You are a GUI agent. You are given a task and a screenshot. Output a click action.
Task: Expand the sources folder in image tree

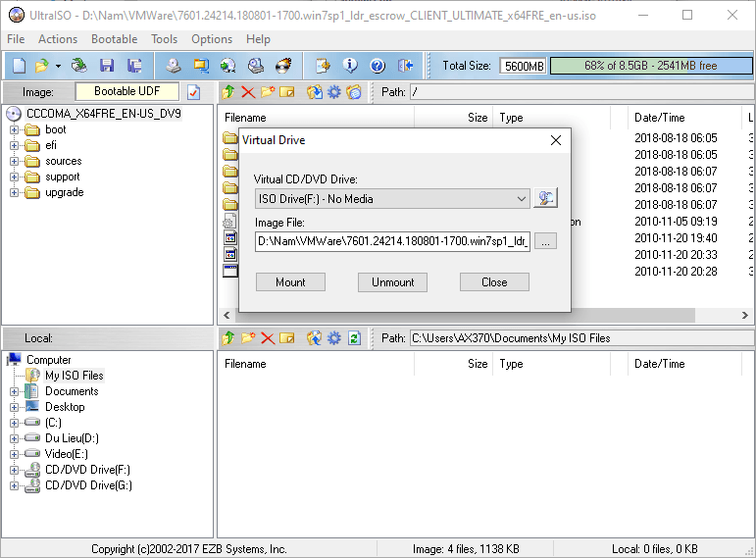pos(14,161)
